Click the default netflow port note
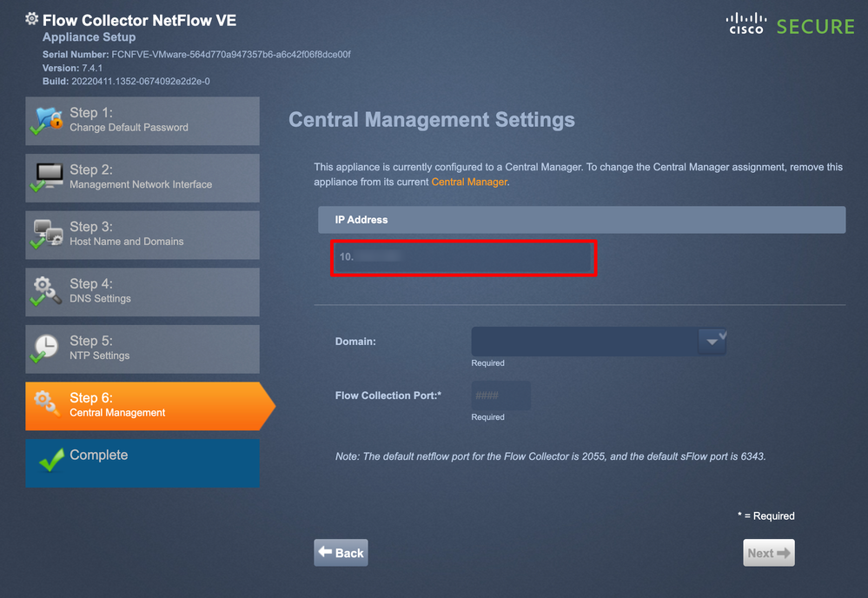868x598 pixels. click(550, 456)
